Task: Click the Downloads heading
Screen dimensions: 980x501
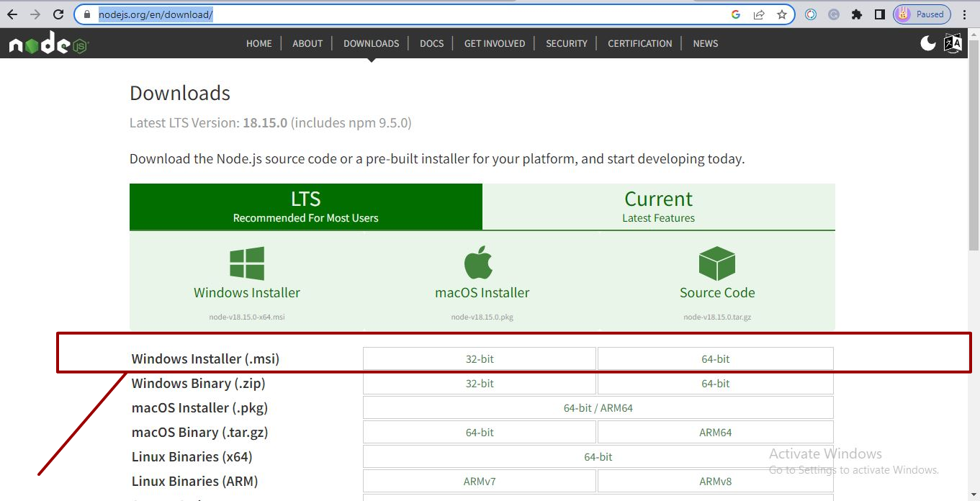Action: pyautogui.click(x=180, y=94)
